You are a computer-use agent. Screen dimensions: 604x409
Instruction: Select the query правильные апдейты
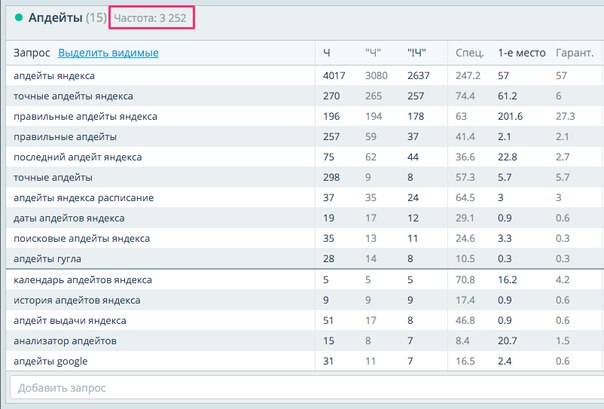[65, 137]
